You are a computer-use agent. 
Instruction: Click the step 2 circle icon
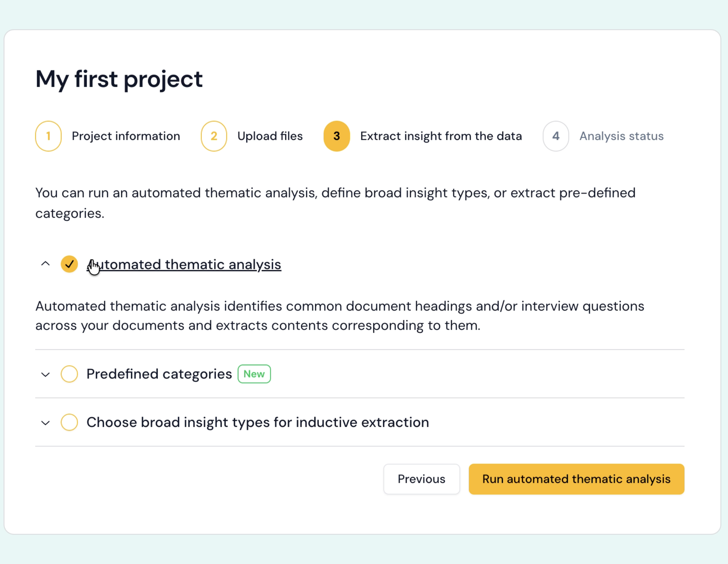point(214,136)
